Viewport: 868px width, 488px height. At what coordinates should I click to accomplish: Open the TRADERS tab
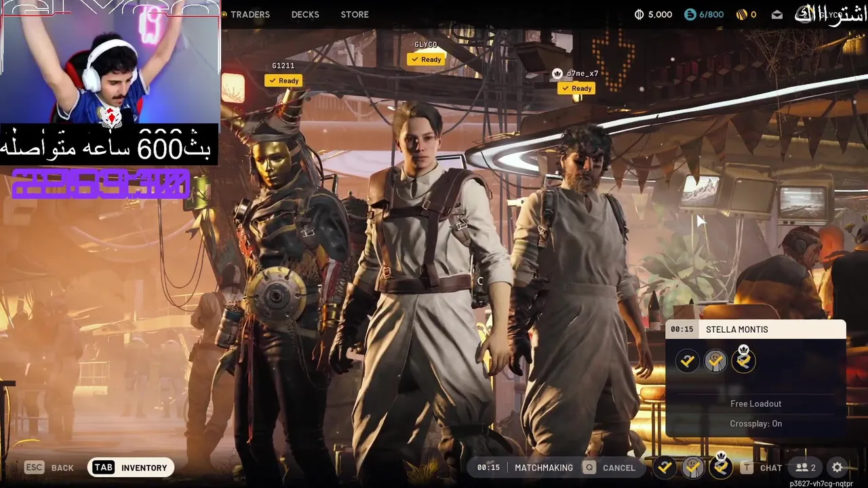point(250,14)
